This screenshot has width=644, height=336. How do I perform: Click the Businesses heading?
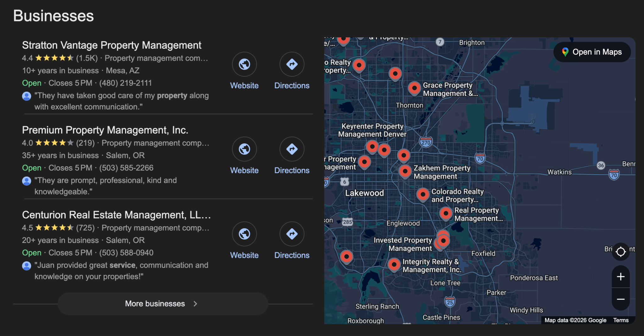(x=53, y=16)
